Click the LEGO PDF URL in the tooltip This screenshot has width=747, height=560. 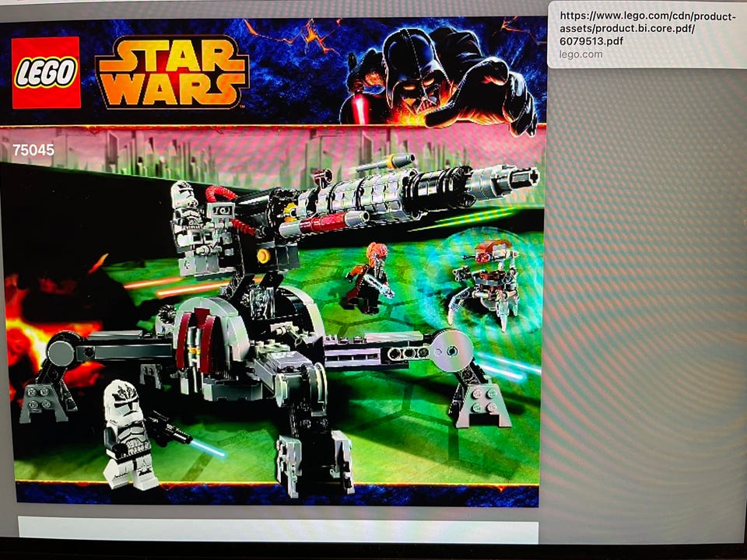647,29
